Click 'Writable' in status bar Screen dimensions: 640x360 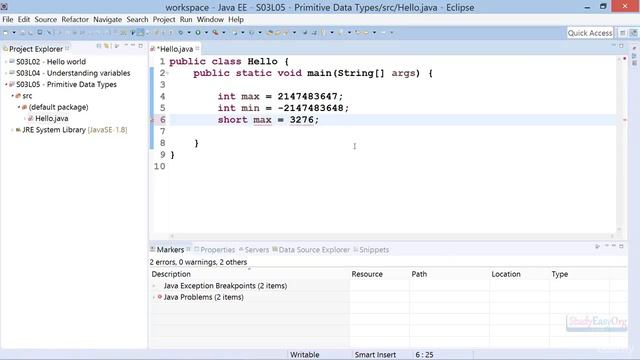(x=304, y=355)
